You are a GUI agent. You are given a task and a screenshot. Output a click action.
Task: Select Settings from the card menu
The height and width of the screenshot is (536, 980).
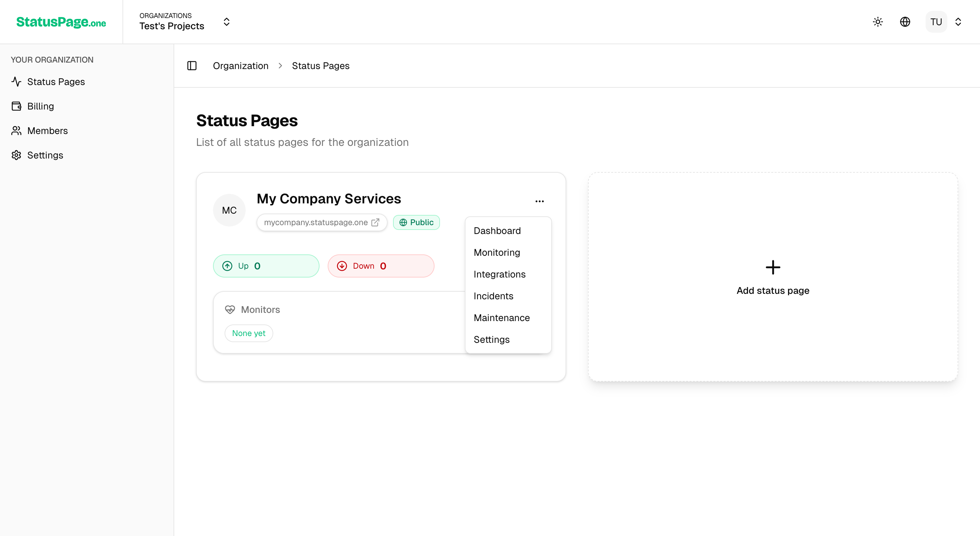pyautogui.click(x=508, y=339)
